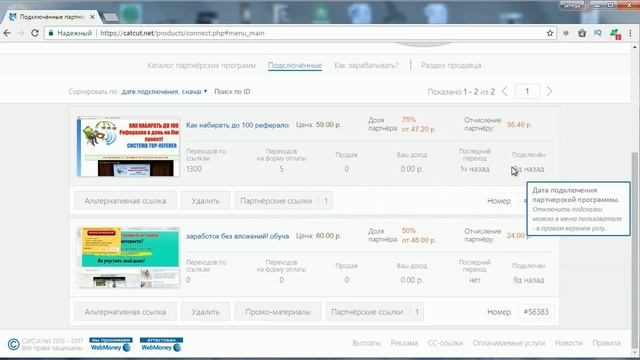The height and width of the screenshot is (360, 640).
Task: Open Партнёрские ссылки for the first product
Action: tap(284, 201)
